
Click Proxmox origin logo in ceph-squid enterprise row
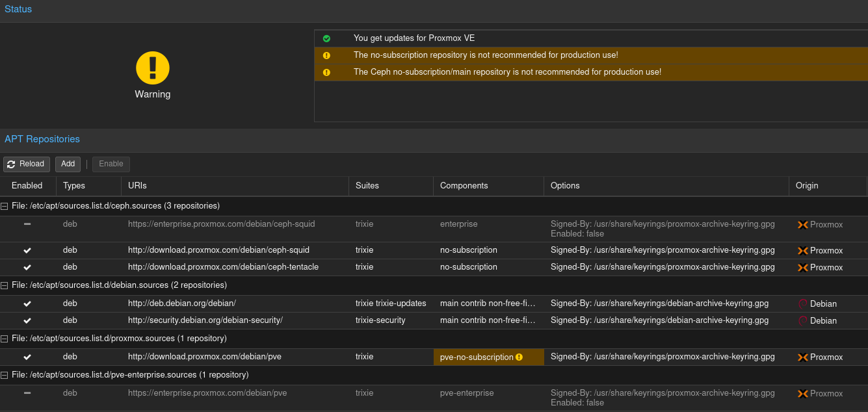[x=803, y=225]
